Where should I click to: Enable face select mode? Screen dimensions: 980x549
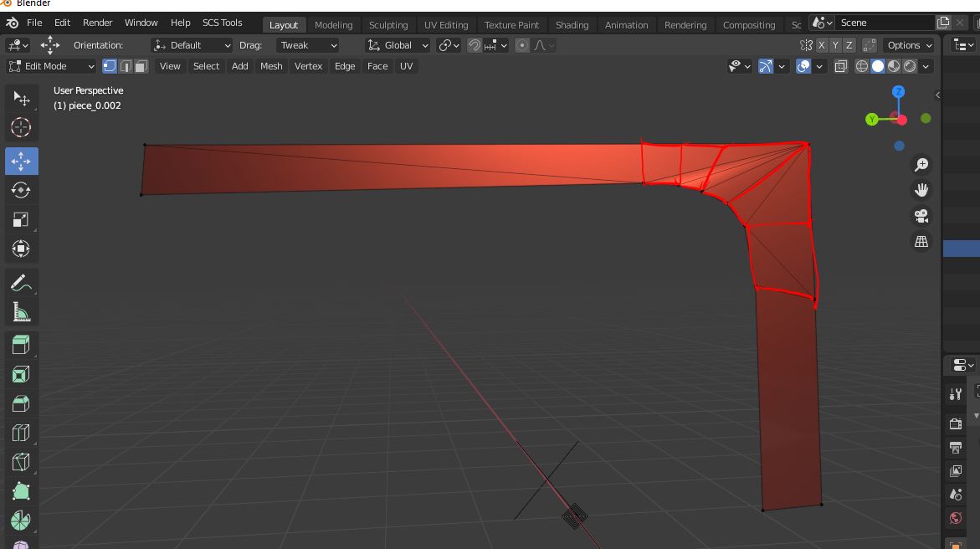pyautogui.click(x=141, y=66)
